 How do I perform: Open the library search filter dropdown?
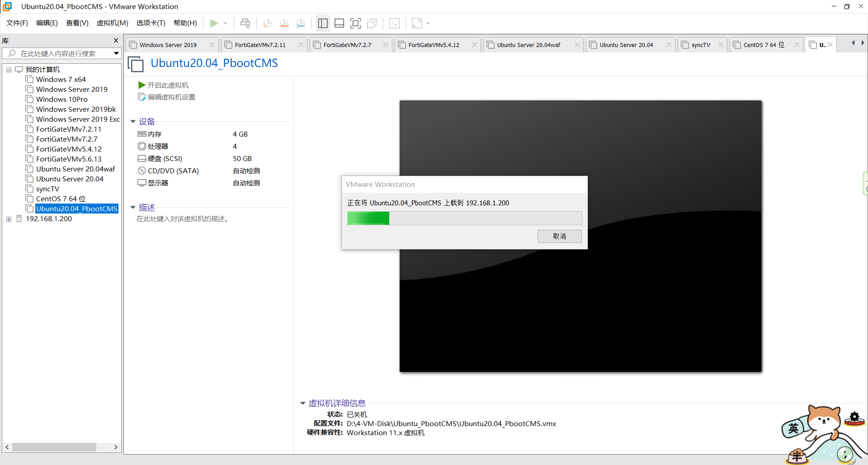tap(116, 53)
